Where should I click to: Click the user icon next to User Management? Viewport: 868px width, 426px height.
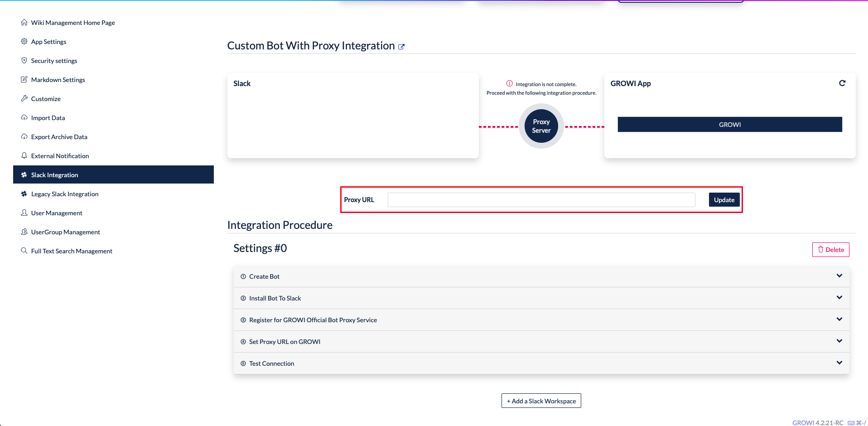tap(24, 213)
